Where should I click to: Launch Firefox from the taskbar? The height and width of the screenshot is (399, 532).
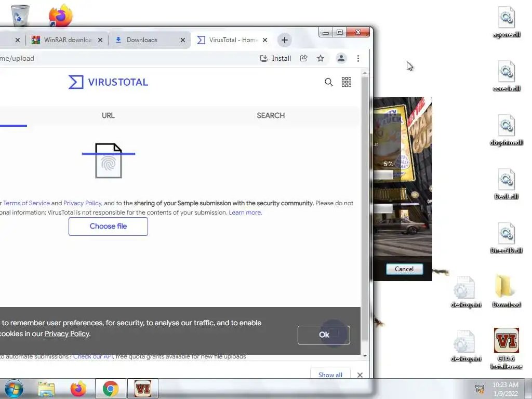pos(78,389)
